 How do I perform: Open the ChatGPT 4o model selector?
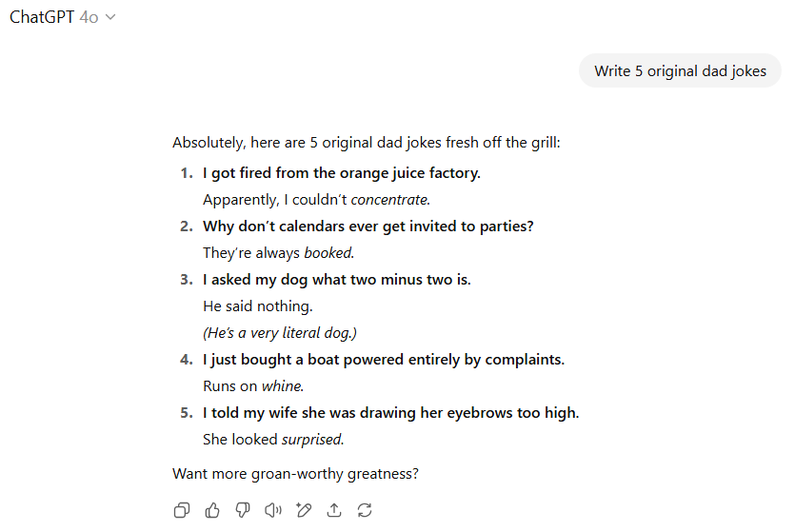(63, 17)
